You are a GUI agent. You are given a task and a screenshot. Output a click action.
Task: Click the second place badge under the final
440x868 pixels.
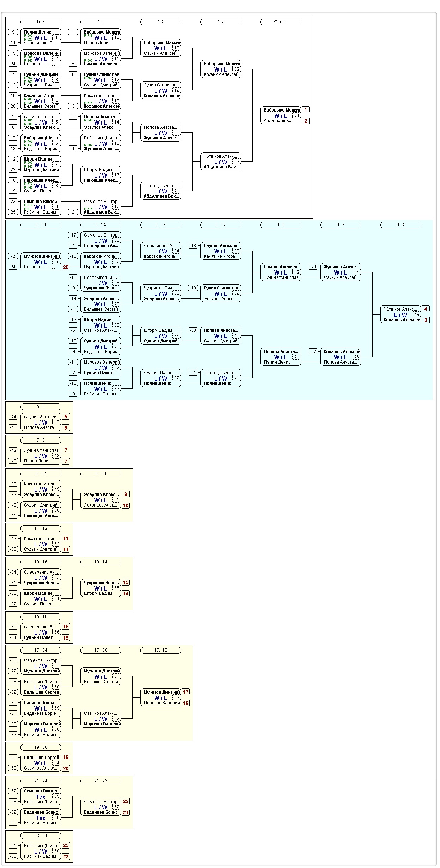[x=306, y=121]
